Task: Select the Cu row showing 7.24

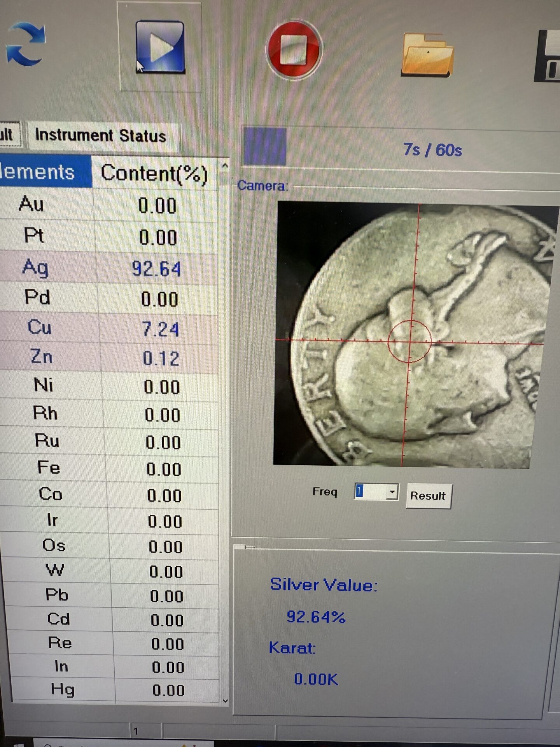Action: (x=109, y=328)
